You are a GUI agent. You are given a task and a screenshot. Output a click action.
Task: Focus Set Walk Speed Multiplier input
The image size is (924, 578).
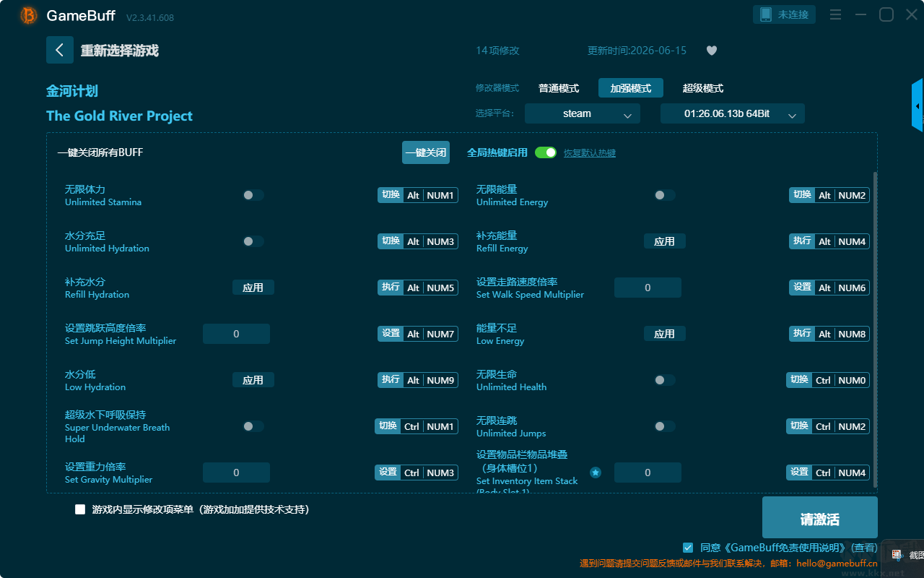point(648,288)
